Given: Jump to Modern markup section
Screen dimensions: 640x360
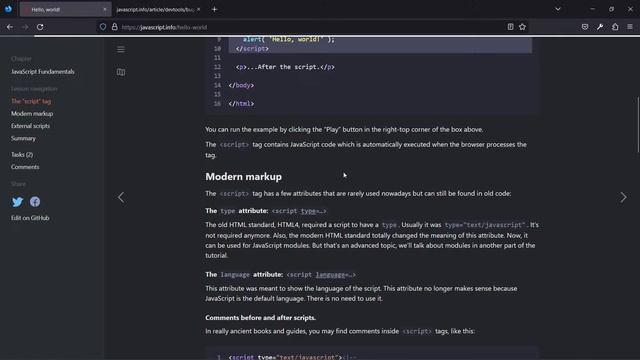Looking at the screenshot, I should pos(32,113).
